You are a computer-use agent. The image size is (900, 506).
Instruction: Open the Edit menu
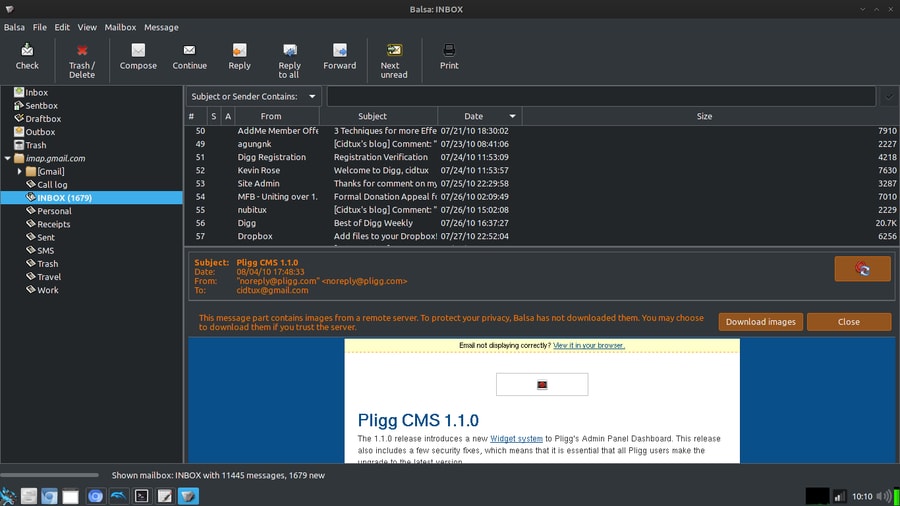62,27
